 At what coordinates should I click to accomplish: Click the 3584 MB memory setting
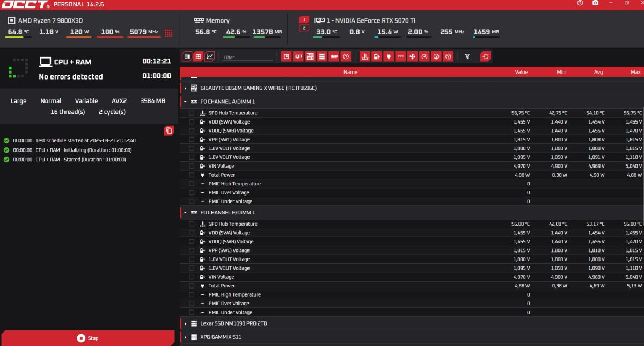coord(153,101)
